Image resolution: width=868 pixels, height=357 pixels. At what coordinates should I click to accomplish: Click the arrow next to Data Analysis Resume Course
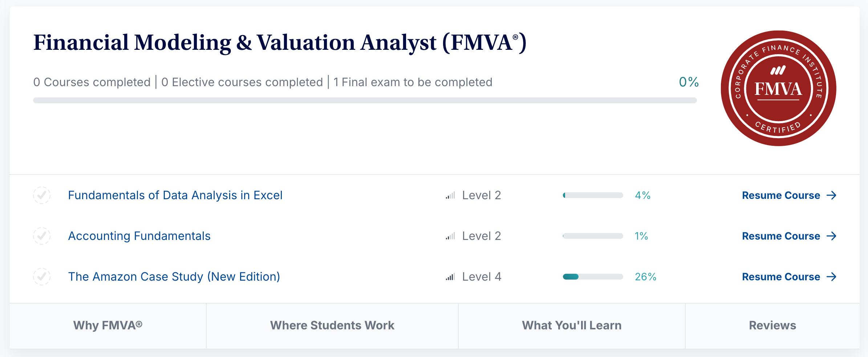tap(831, 196)
